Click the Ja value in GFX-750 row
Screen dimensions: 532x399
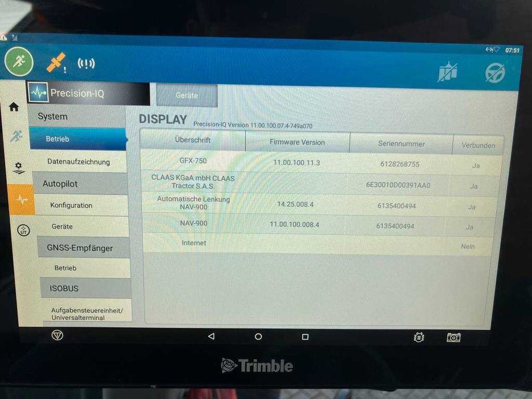point(476,166)
